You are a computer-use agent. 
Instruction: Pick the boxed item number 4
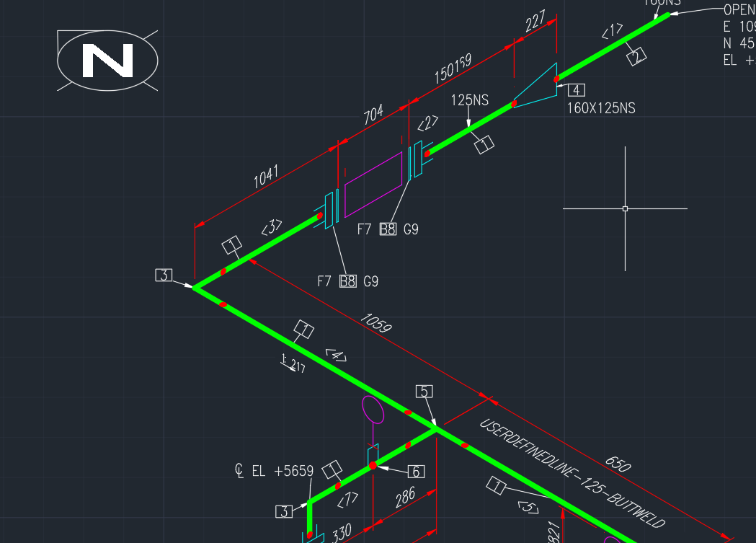[576, 90]
